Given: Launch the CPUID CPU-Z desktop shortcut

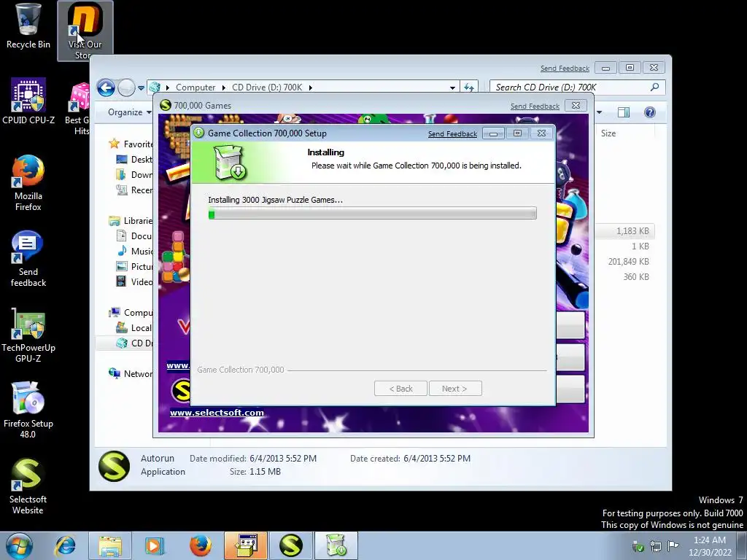Looking at the screenshot, I should [28, 101].
